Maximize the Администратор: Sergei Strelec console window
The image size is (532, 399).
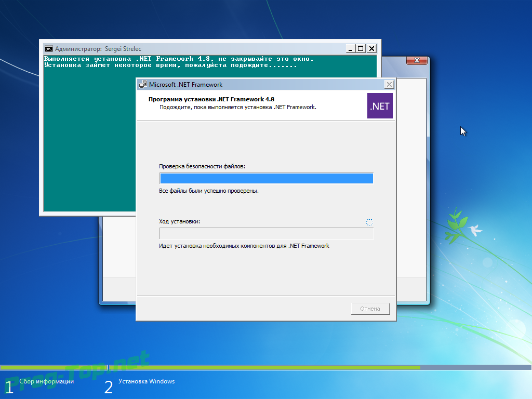[361, 49]
